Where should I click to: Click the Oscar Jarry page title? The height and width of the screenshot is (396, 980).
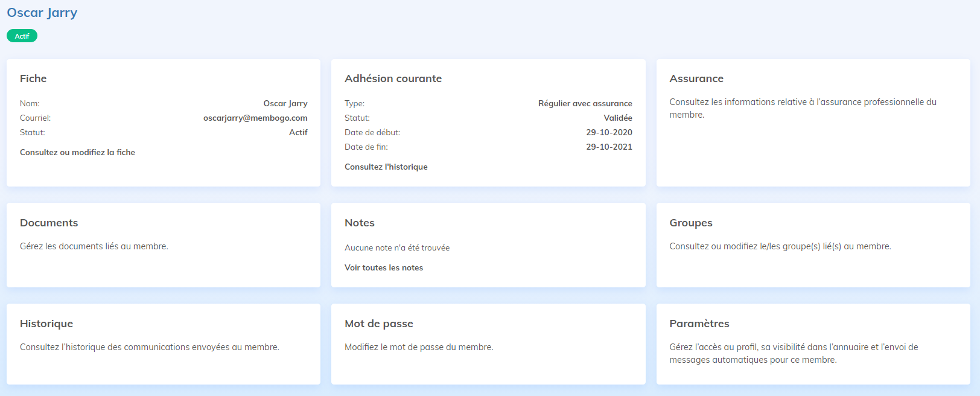42,13
